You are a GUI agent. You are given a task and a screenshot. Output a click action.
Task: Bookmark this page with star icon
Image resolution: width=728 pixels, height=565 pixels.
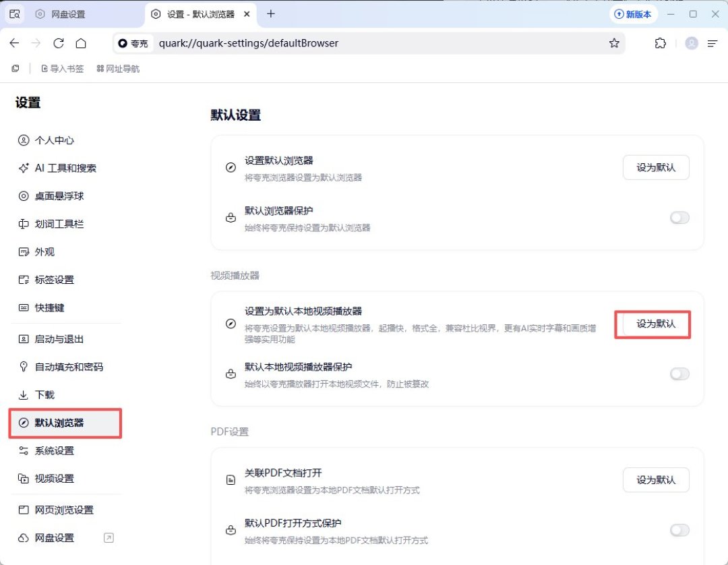coord(614,43)
